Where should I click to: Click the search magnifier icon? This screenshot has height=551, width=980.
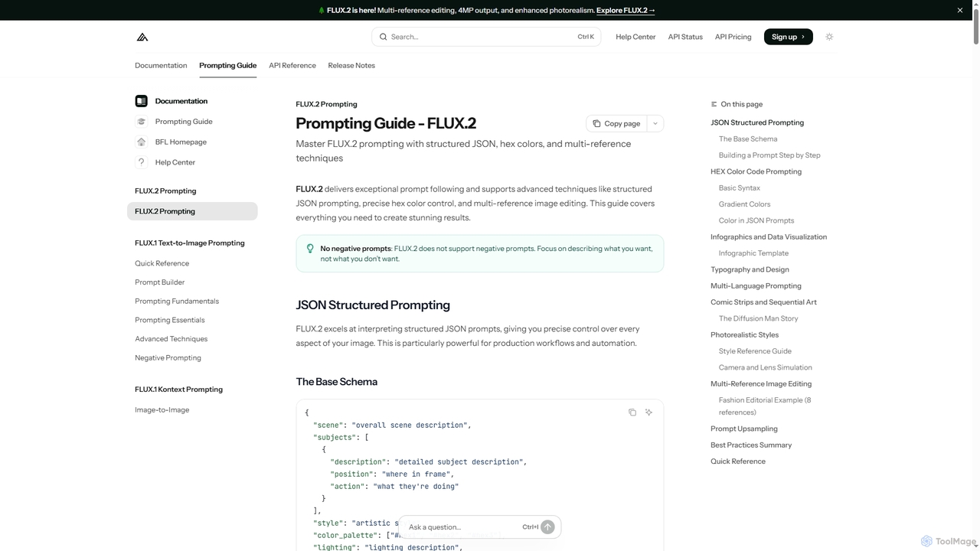[x=384, y=37]
